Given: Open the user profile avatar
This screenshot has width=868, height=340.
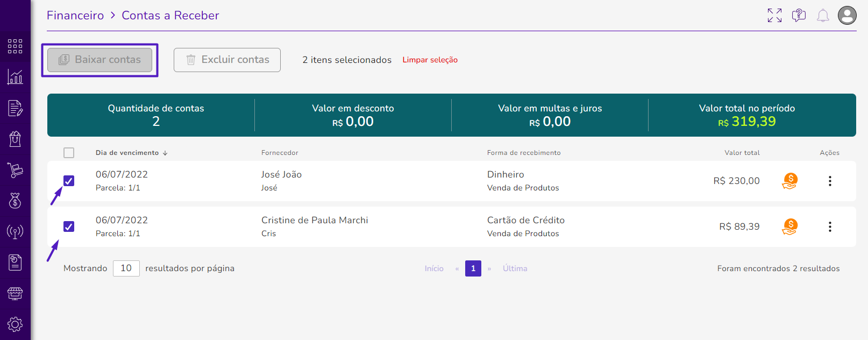Looking at the screenshot, I should point(847,16).
